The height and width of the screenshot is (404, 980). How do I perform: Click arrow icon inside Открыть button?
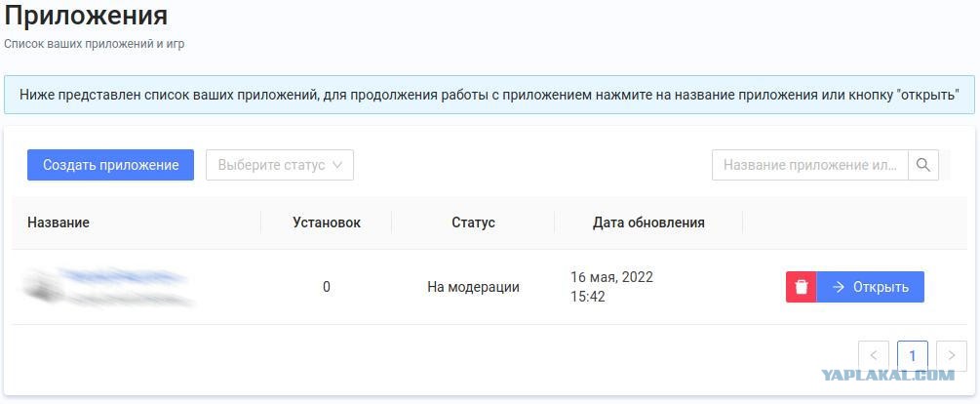(x=839, y=287)
